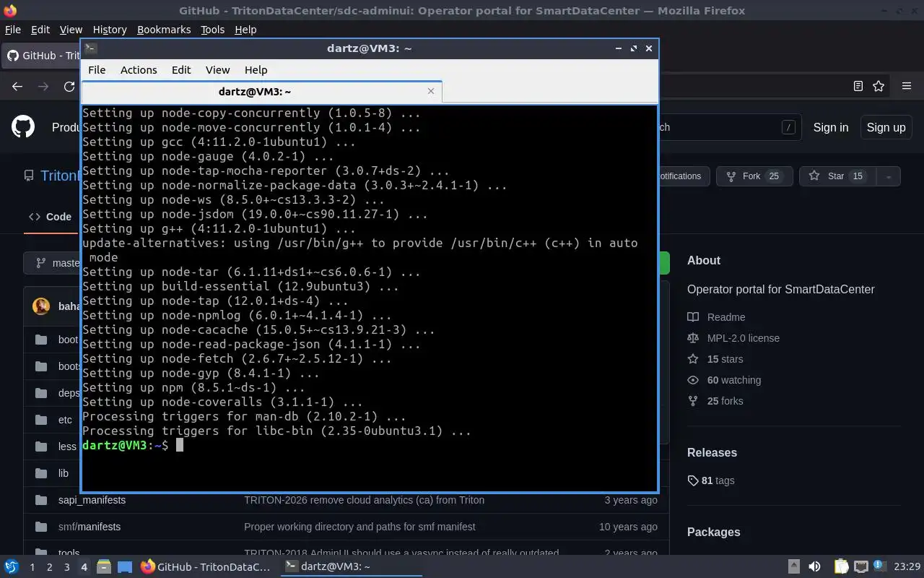Close the dartz@VM3 terminal tab
Viewport: 924px width, 578px height.
click(431, 91)
